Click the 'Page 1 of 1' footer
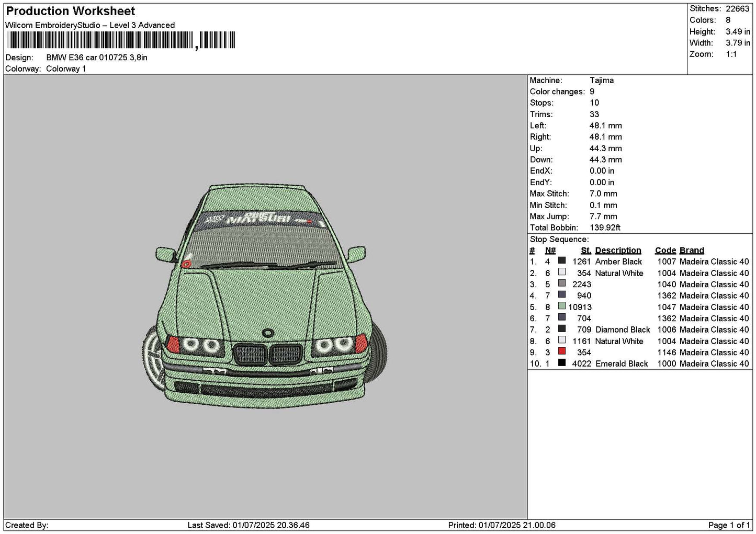Image resolution: width=756 pixels, height=534 pixels. [729, 525]
